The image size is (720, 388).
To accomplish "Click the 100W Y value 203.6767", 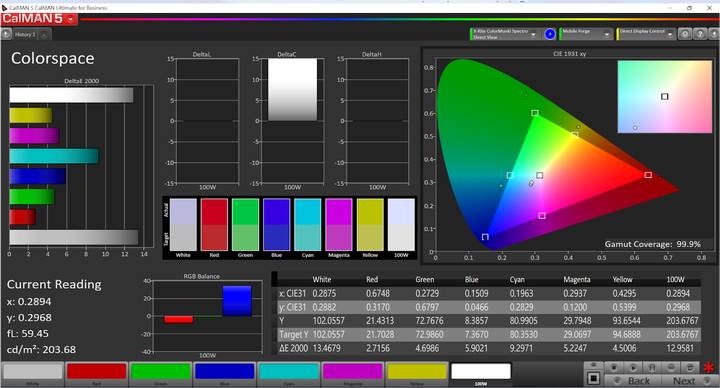I will pos(682,321).
